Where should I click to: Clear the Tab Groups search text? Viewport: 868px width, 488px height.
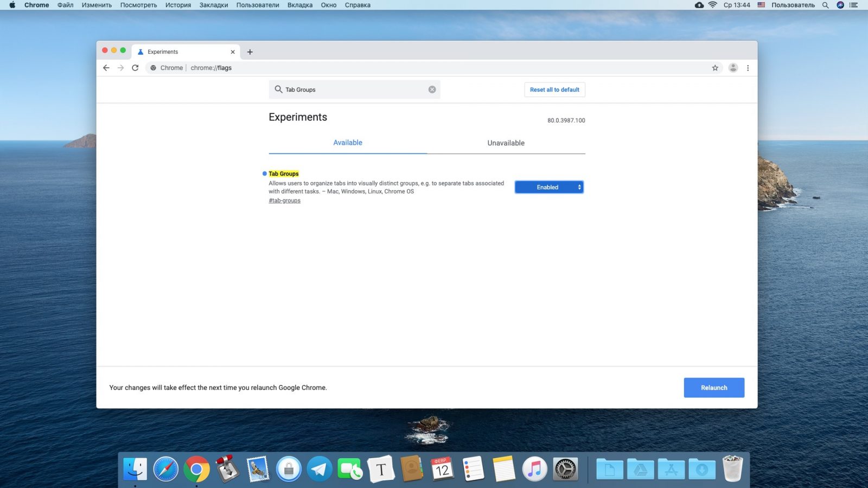click(432, 89)
